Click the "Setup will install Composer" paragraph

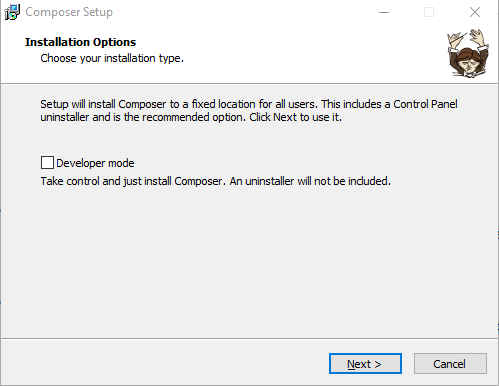tap(249, 111)
